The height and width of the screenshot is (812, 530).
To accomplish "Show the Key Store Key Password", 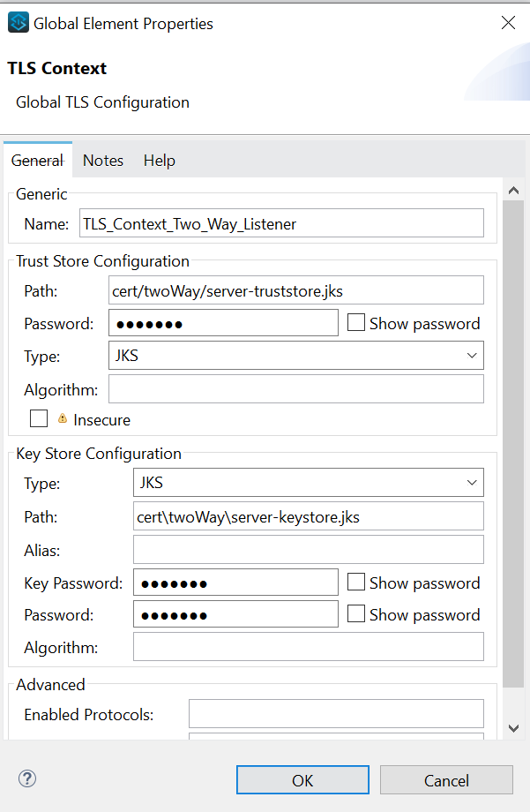I will pos(356,583).
